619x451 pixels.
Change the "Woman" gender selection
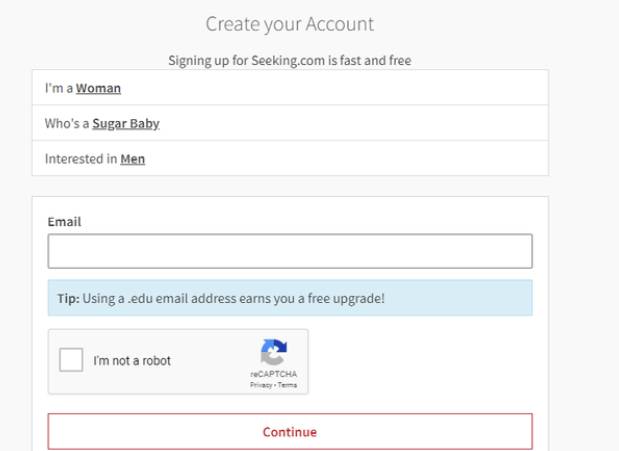click(x=98, y=88)
